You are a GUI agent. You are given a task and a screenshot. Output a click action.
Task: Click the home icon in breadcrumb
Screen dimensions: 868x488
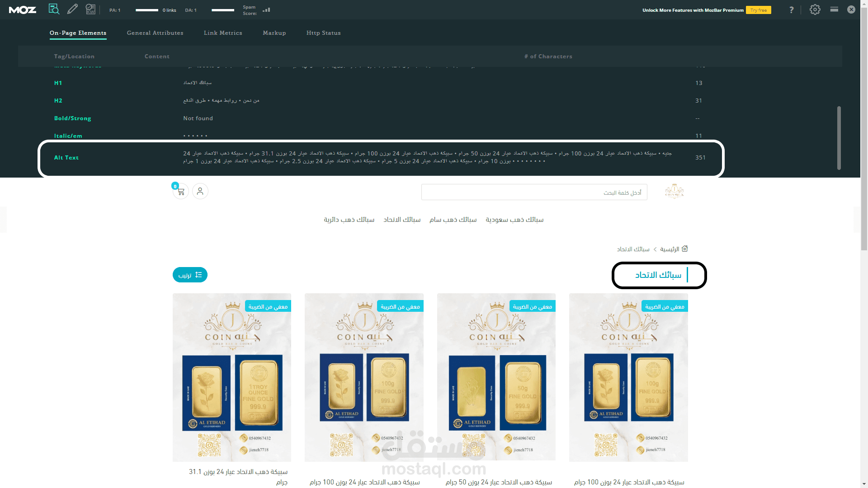684,249
